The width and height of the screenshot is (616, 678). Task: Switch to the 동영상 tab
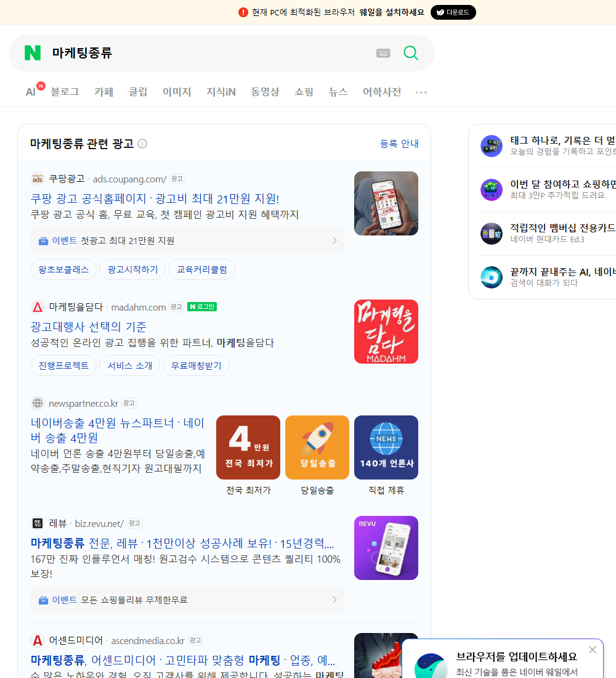tap(265, 92)
